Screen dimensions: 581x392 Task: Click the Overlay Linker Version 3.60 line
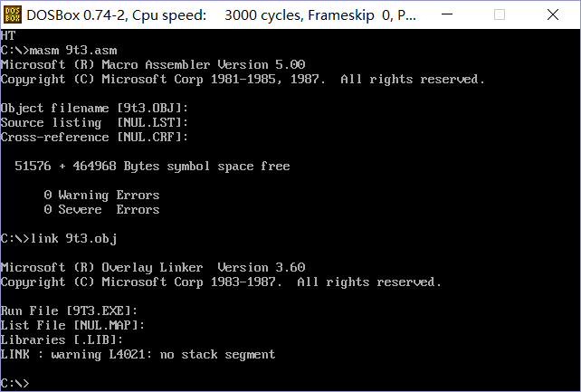tap(152, 268)
